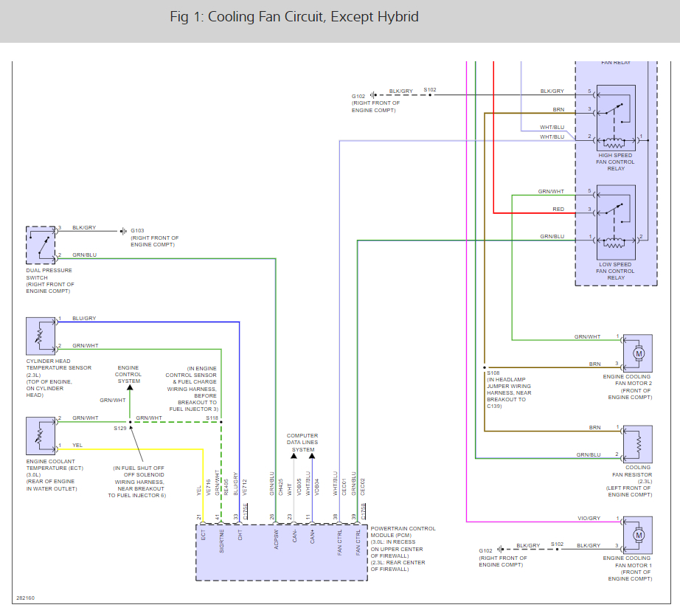The height and width of the screenshot is (616, 680).
Task: Select the Low Speed Fan Control Relay symbol
Action: click(616, 222)
